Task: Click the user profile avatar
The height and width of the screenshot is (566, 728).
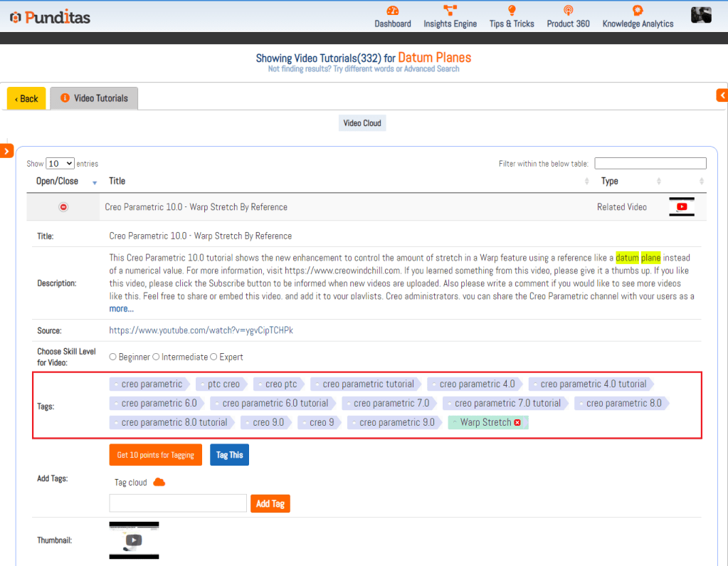Action: pyautogui.click(x=701, y=15)
